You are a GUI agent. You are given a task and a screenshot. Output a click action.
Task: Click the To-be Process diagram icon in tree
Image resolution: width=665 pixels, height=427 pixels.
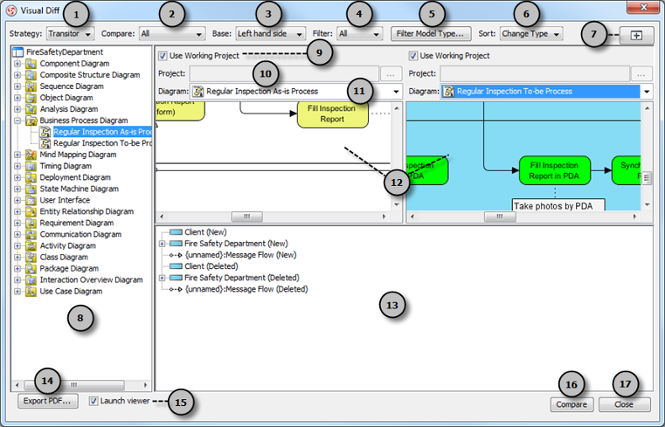coord(45,143)
